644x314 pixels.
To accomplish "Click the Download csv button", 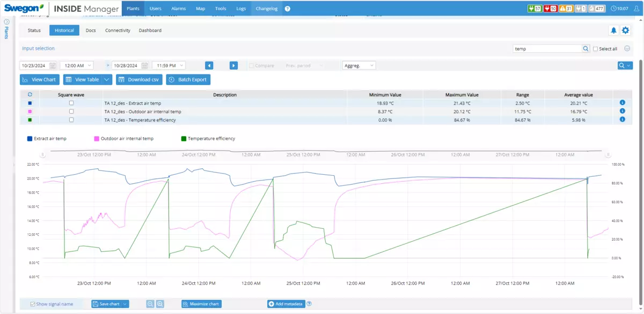I will (139, 79).
